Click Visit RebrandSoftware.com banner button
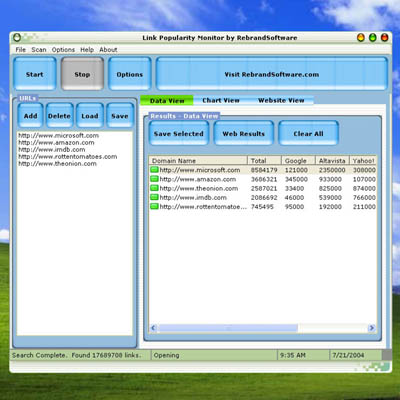Image resolution: width=400 pixels, height=400 pixels. (x=272, y=74)
